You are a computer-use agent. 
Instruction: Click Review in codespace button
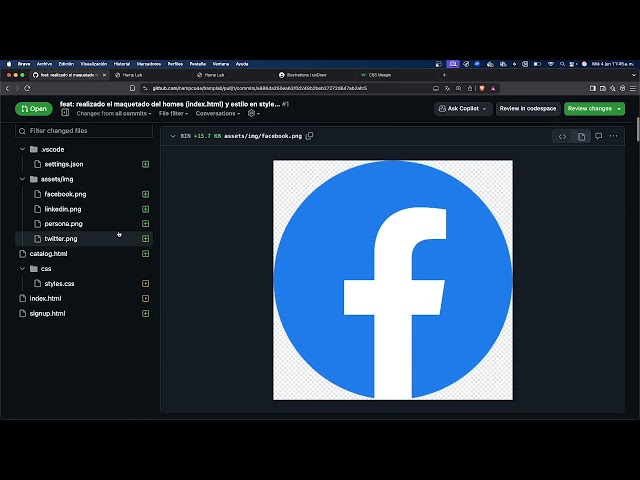[x=528, y=109]
